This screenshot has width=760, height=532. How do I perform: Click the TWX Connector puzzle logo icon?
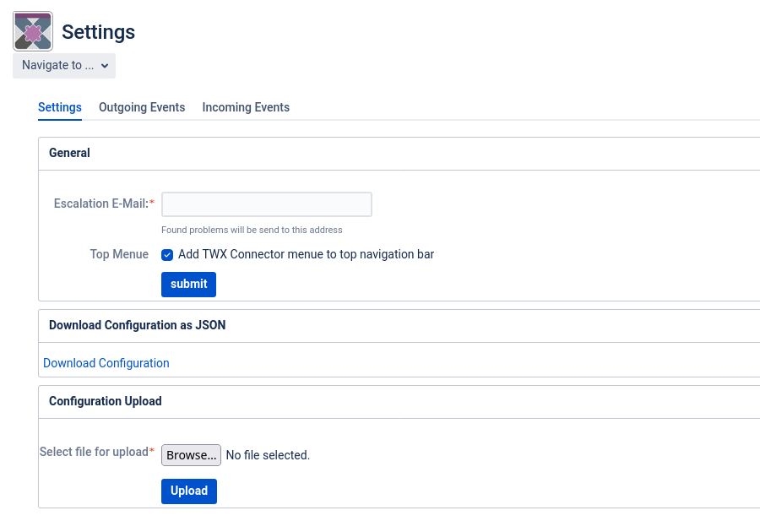pyautogui.click(x=33, y=31)
